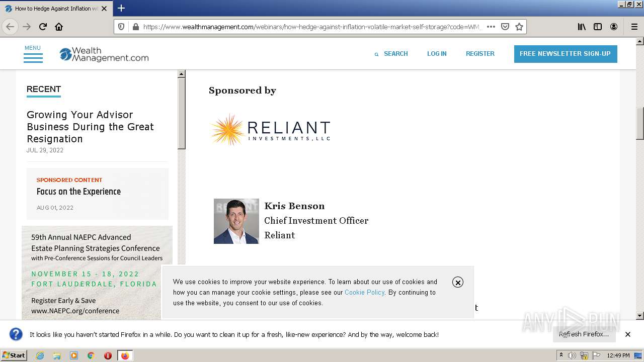Image resolution: width=644 pixels, height=362 pixels.
Task: Click the Chief Investment Officer text
Action: (x=316, y=221)
